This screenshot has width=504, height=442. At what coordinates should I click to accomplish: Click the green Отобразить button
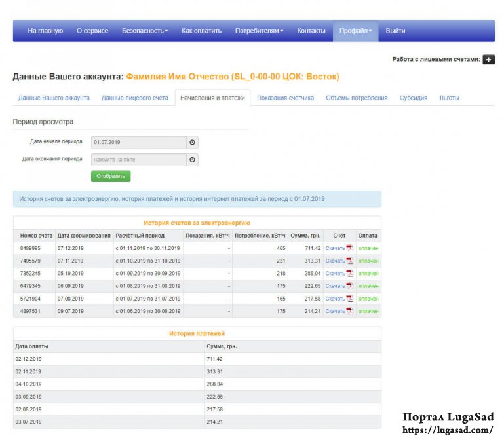[x=111, y=176]
